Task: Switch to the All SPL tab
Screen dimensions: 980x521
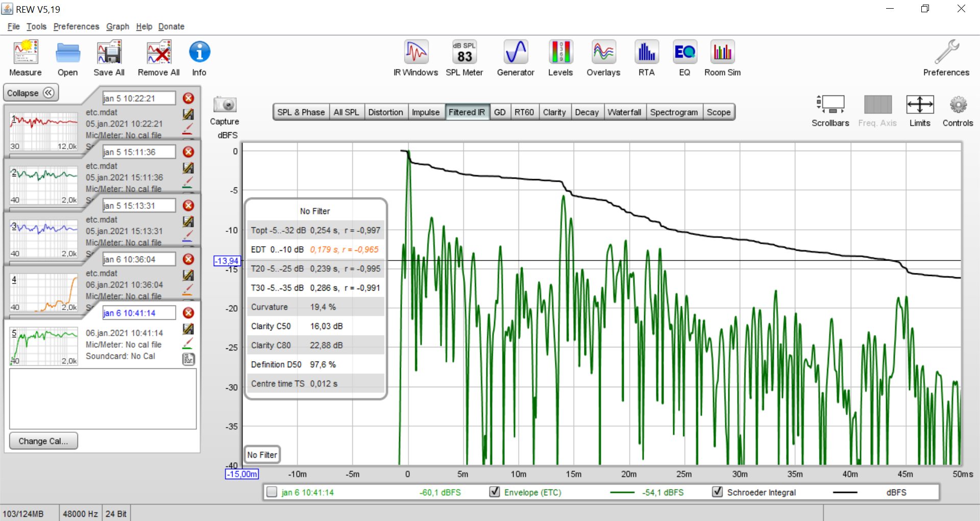Action: coord(346,112)
